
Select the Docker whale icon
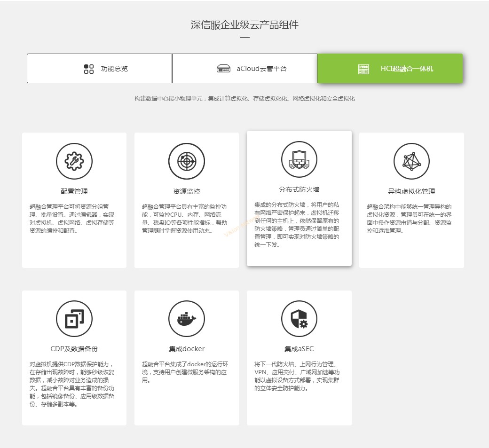click(186, 318)
